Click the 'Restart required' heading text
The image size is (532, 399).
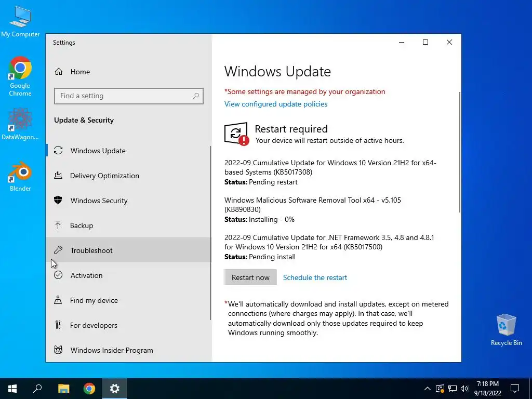[291, 129]
